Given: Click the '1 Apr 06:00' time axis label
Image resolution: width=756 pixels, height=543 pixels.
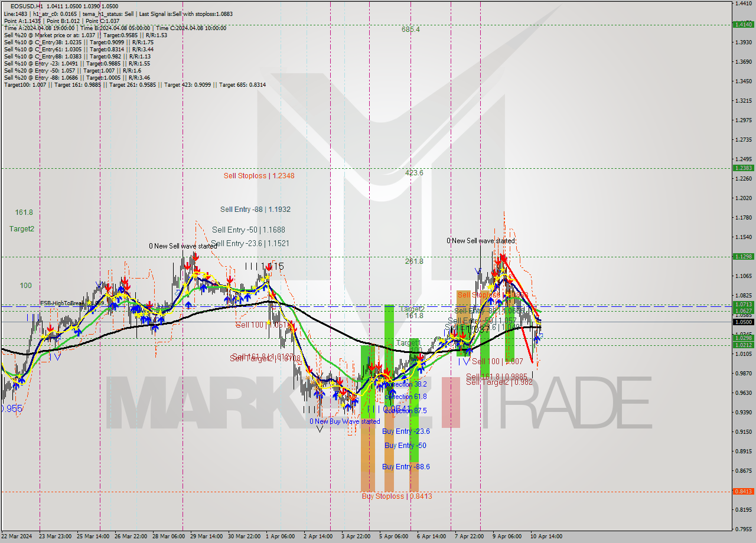Looking at the screenshot, I should 280,537.
